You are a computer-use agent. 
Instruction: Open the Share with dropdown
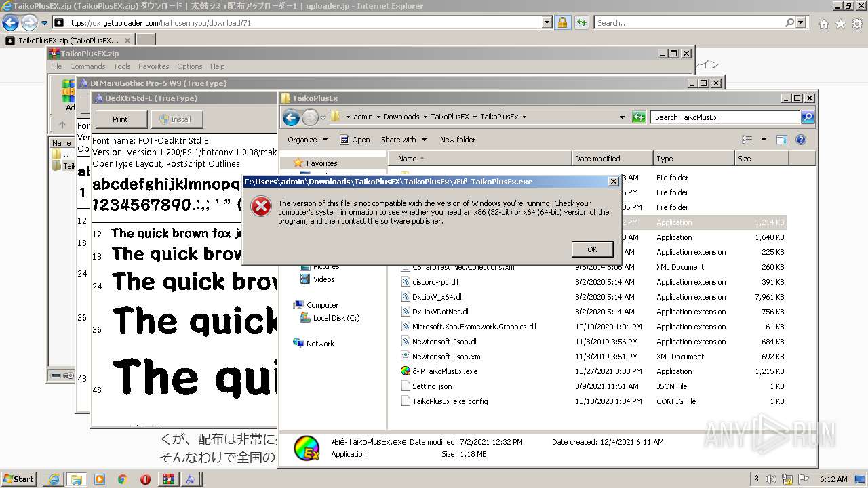pyautogui.click(x=403, y=140)
